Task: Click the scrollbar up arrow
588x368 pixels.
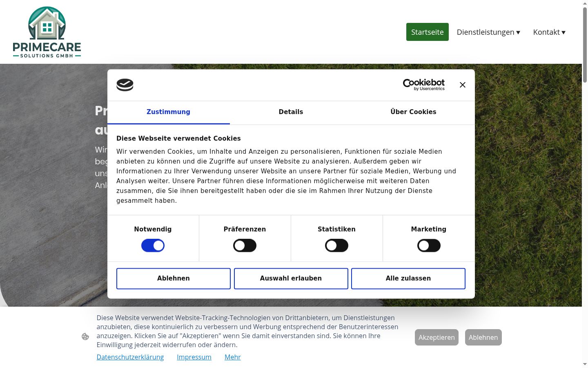Action: [x=585, y=3]
